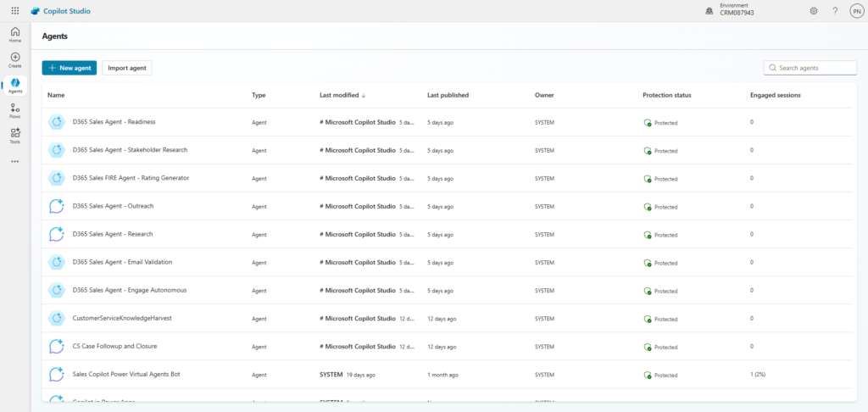Sort by Engaged sessions column
Screen dimensions: 868x412
click(775, 95)
